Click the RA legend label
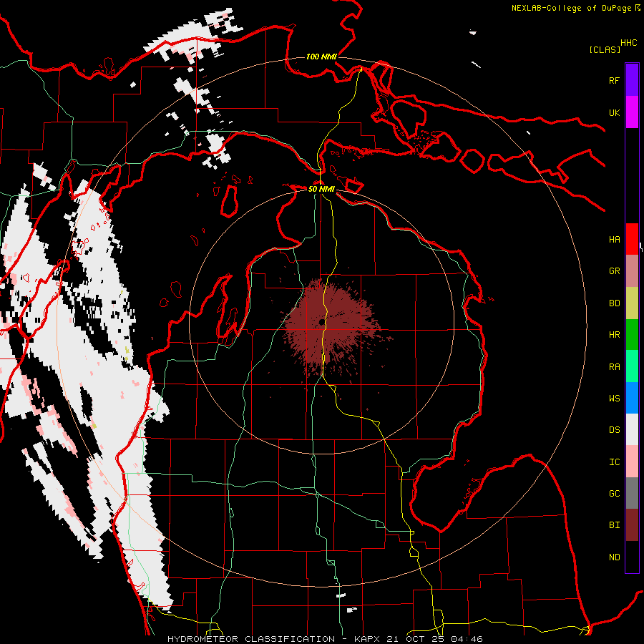 click(x=615, y=366)
